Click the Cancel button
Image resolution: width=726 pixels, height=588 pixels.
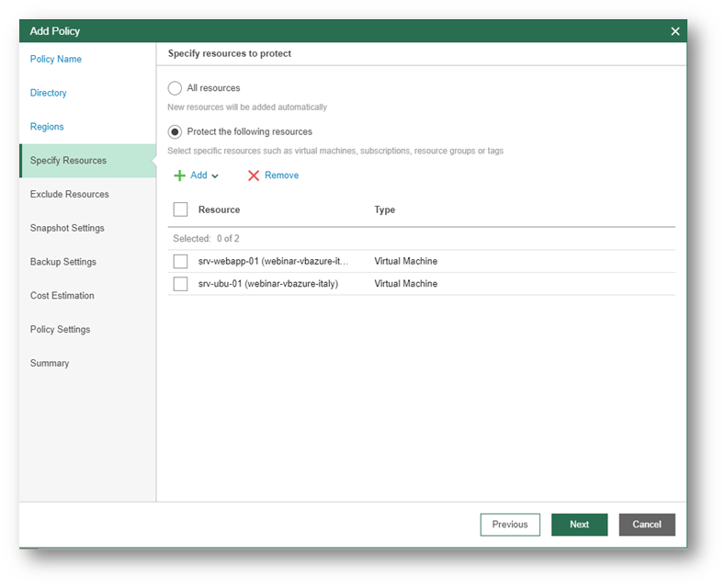tap(647, 525)
